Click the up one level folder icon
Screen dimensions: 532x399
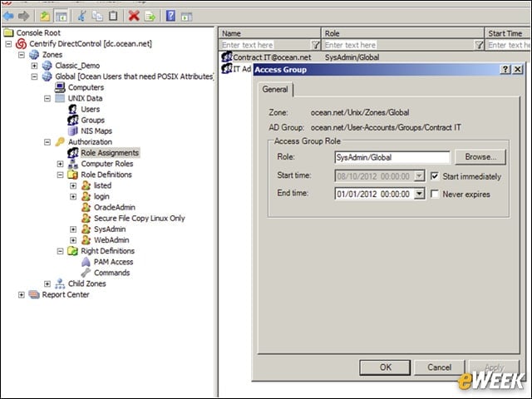[45, 16]
